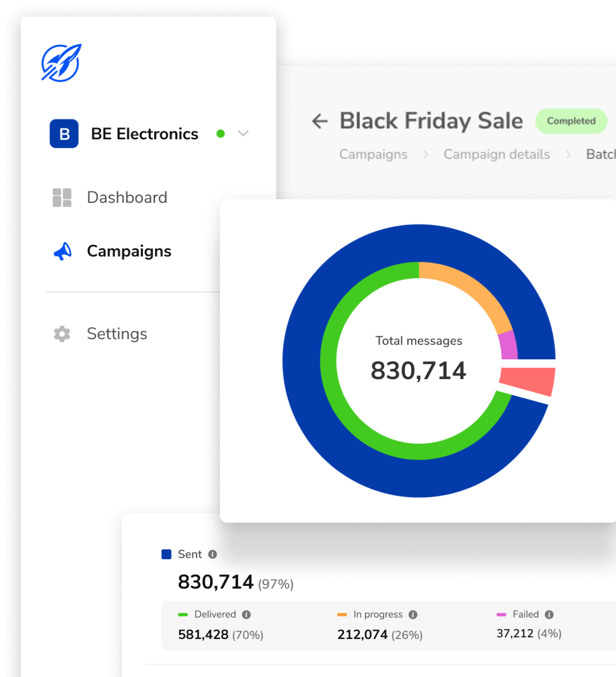Viewport: 616px width, 677px height.
Task: Click info icon next to Failed
Action: [549, 615]
